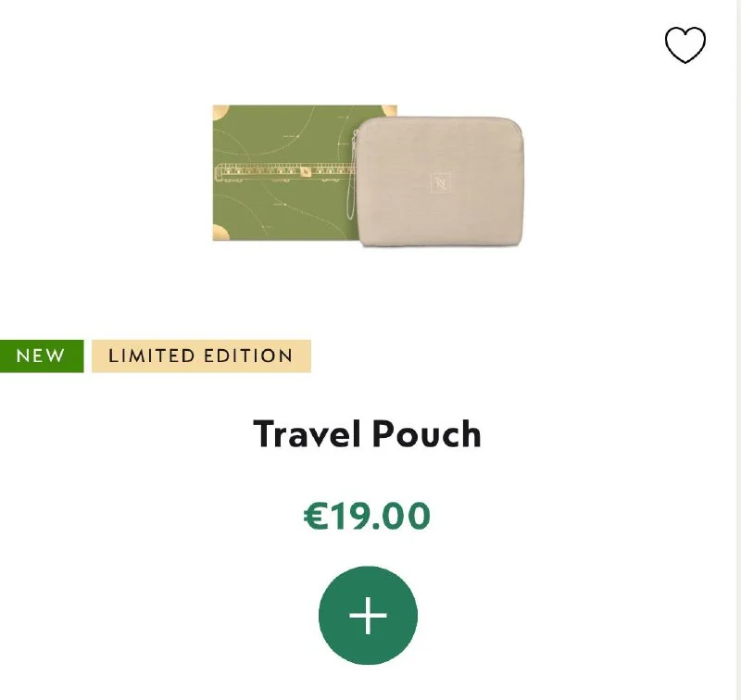Click the word LIMITED on the beige badge
741x700 pixels.
tap(152, 356)
